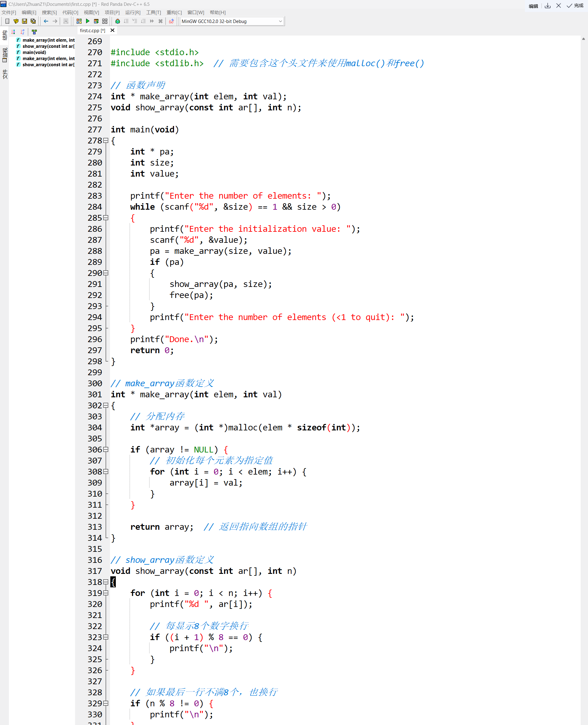The image size is (588, 725).
Task: Stop execution with the gray X icon
Action: tap(161, 21)
